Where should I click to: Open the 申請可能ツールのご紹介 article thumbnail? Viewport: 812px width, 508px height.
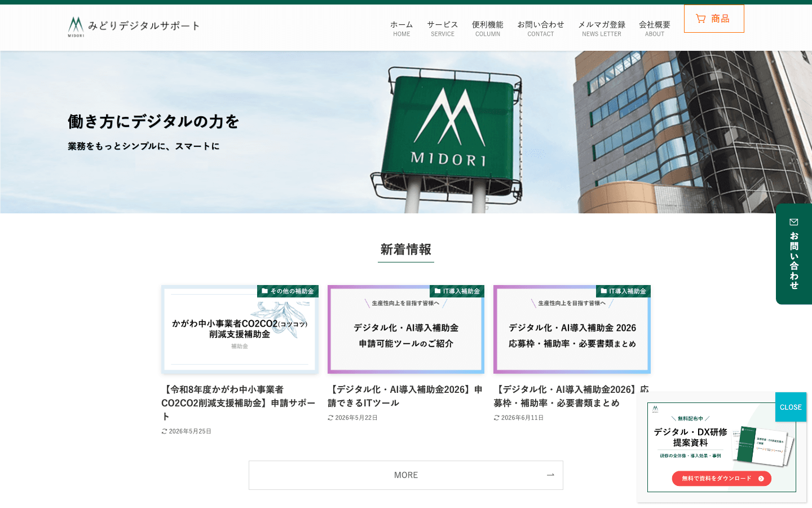[x=406, y=330]
